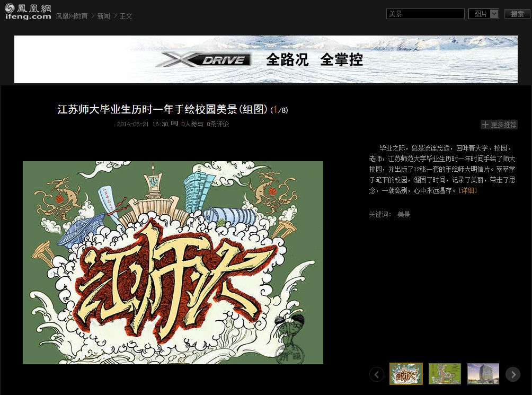
Task: View the 0条评论 comments link
Action: click(x=218, y=125)
